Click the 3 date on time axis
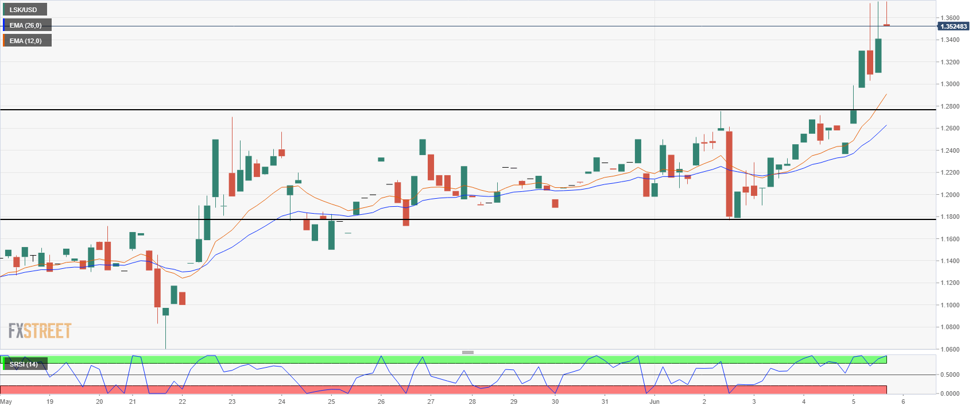 click(x=754, y=402)
